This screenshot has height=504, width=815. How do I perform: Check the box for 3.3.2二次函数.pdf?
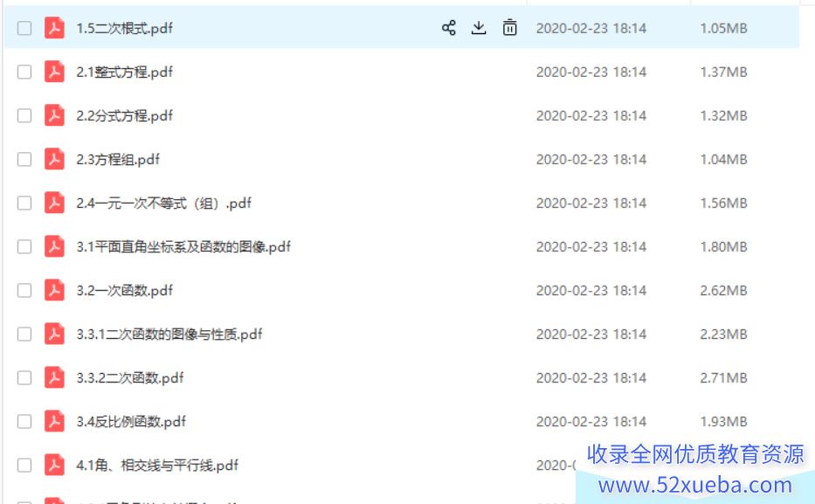(x=24, y=377)
